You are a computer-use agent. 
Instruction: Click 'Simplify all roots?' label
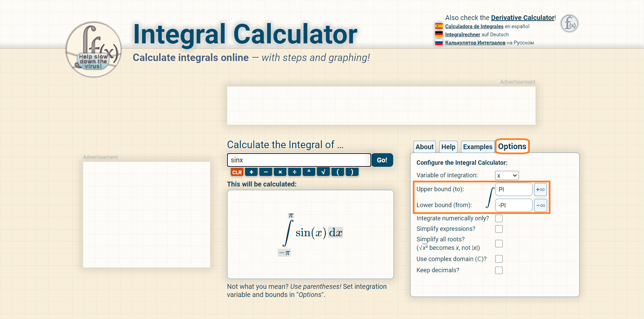(441, 239)
